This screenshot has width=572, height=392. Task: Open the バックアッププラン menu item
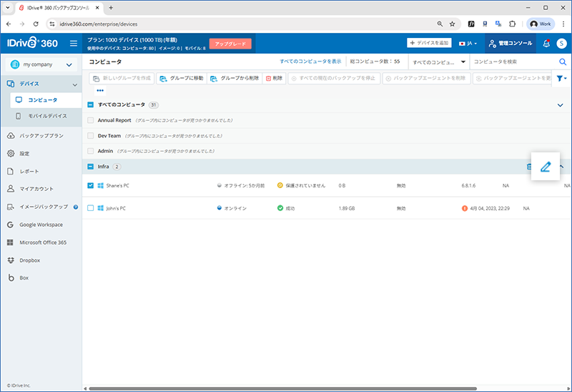[41, 135]
